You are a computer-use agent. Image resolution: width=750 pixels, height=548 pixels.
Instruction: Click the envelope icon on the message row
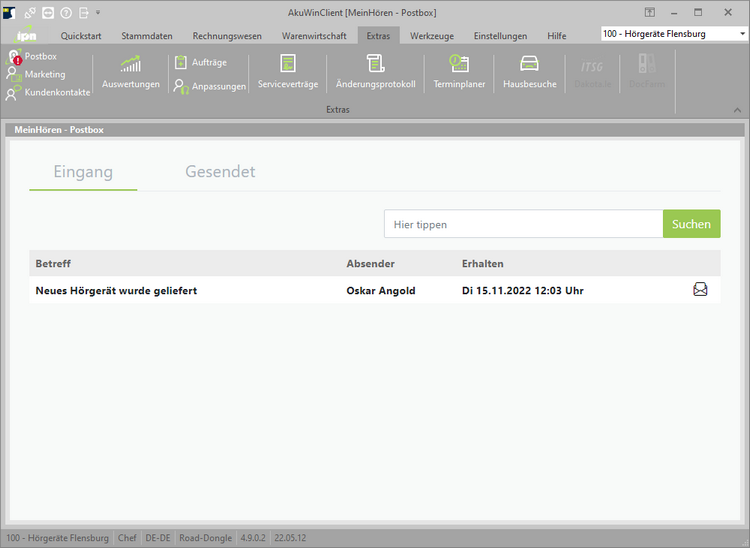pos(700,290)
